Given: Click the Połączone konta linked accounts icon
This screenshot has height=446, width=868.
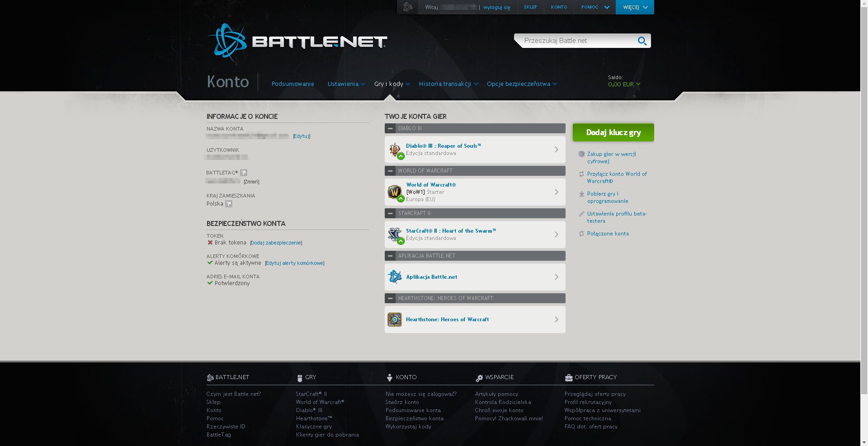Looking at the screenshot, I should click(581, 234).
